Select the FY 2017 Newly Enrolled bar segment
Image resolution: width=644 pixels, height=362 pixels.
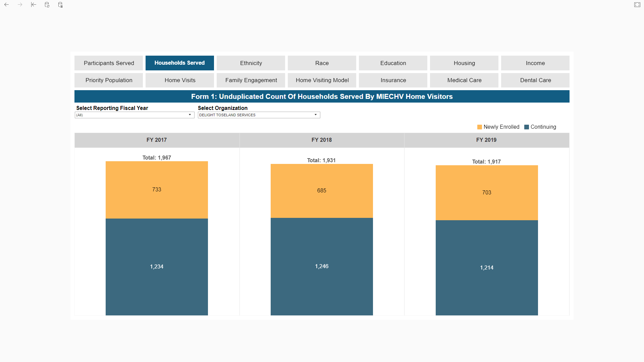[157, 190]
